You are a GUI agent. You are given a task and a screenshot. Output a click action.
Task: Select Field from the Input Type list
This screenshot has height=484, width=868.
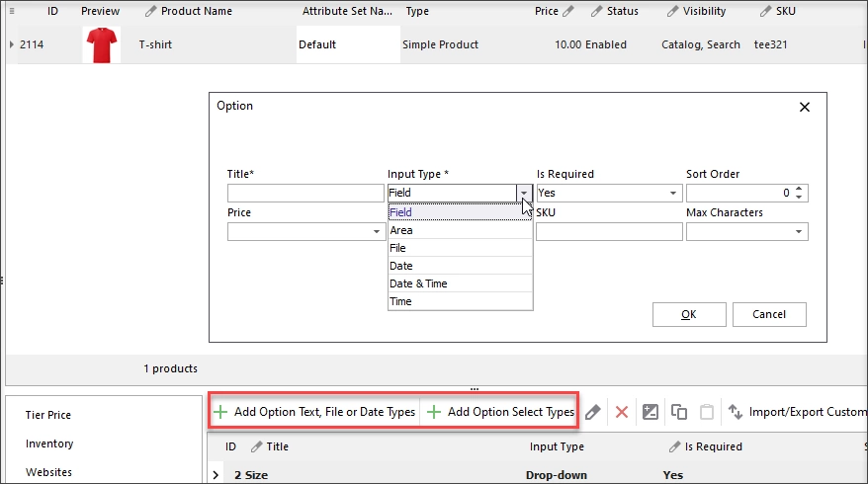pos(460,212)
